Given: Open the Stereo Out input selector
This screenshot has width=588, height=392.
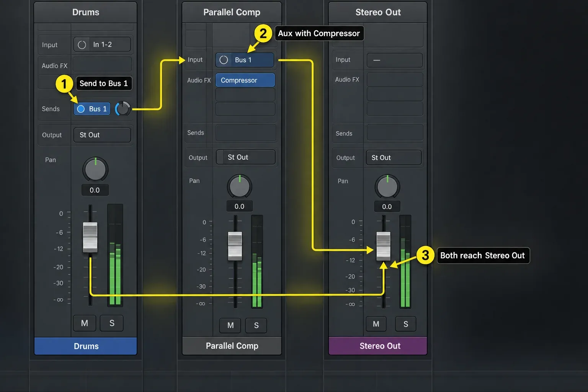Looking at the screenshot, I should 395,60.
